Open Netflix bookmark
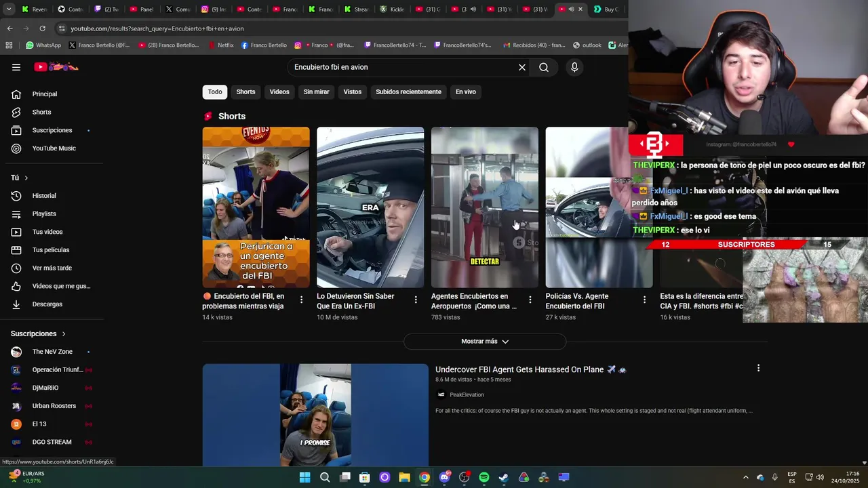The width and height of the screenshot is (868, 488). [221, 45]
